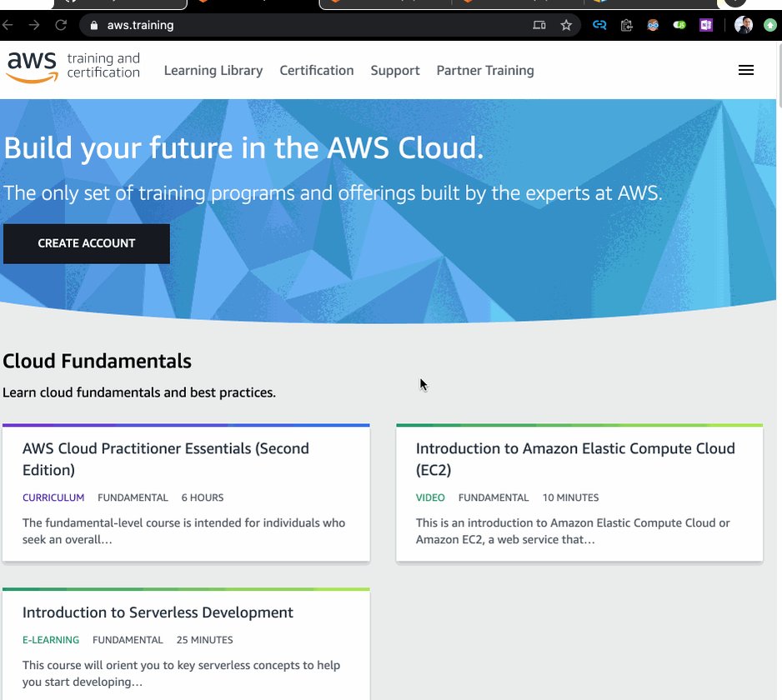Click the VIDEO tag on EC2 card

430,497
